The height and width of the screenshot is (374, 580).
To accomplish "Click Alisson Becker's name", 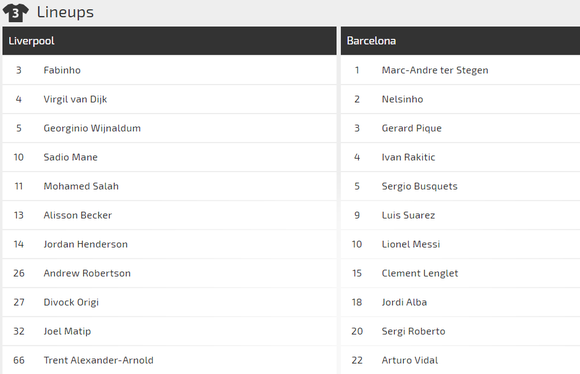I will (78, 215).
